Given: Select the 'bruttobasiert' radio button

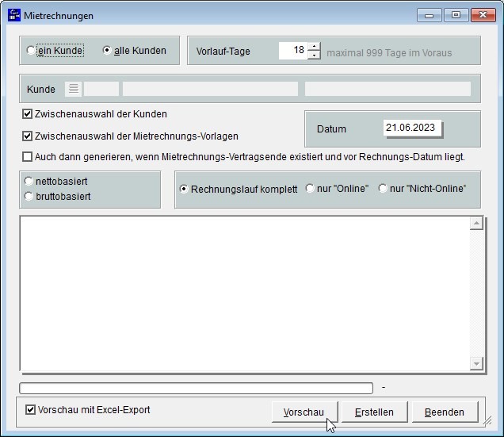Looking at the screenshot, I should (x=29, y=196).
